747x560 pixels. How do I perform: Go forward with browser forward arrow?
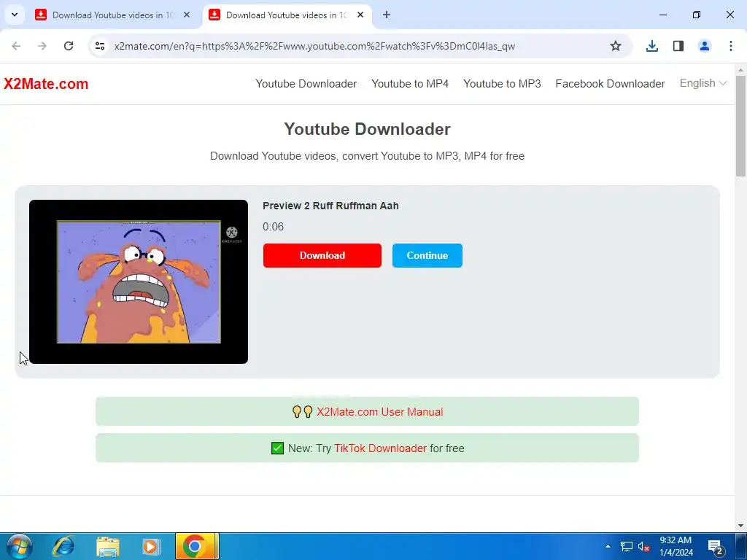click(x=42, y=46)
